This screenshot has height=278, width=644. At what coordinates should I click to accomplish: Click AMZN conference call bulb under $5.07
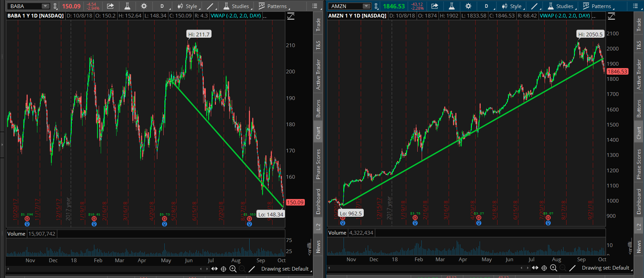[x=548, y=223]
